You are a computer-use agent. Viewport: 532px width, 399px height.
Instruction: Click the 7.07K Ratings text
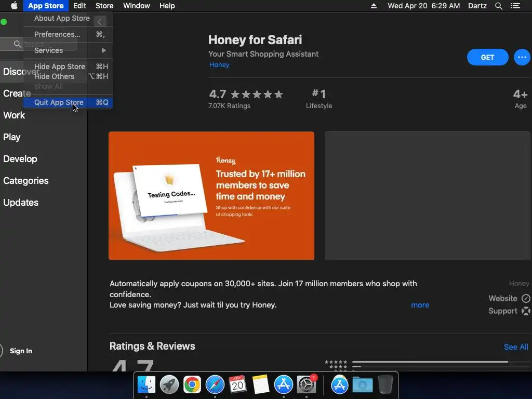(x=229, y=105)
